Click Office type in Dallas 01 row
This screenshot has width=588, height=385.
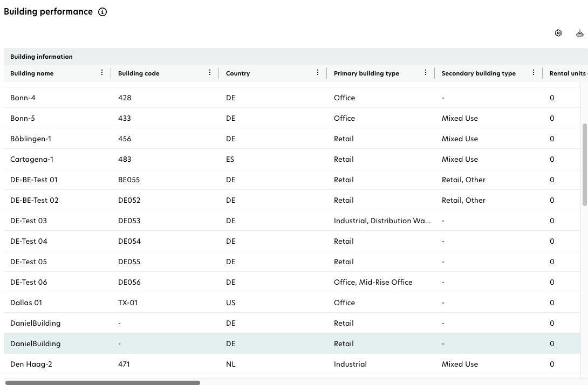click(344, 303)
